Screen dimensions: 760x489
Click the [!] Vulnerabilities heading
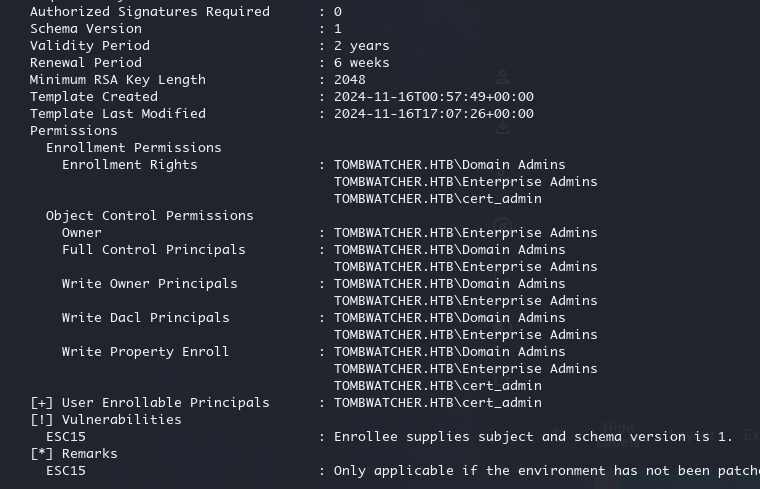pos(106,420)
